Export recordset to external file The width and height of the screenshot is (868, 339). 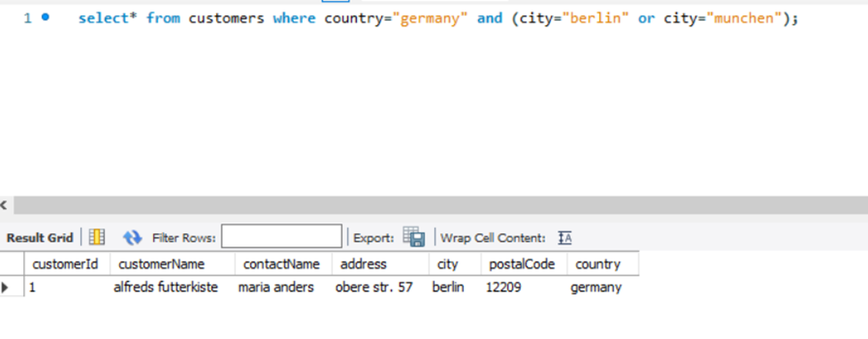click(x=413, y=238)
